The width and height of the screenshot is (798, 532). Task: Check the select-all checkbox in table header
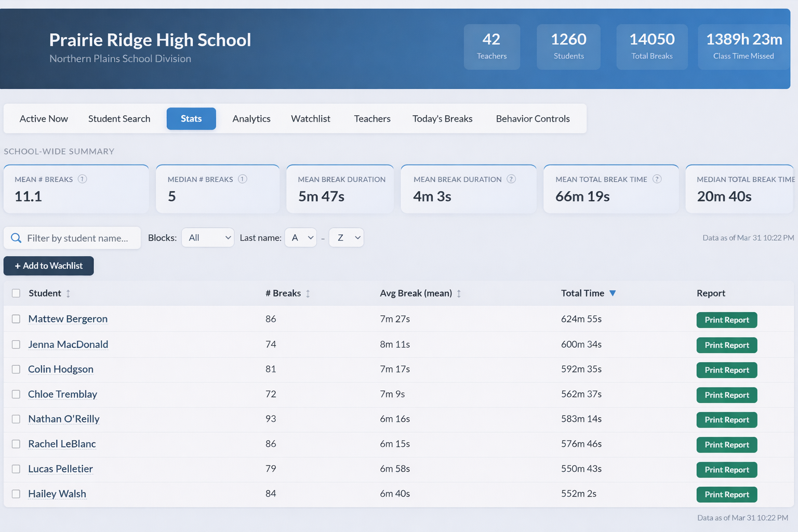click(16, 293)
